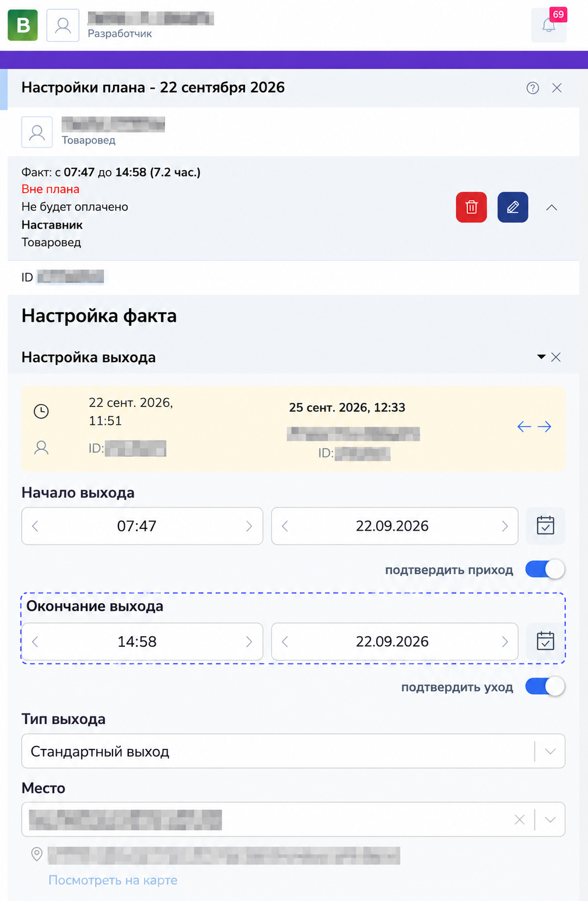Image resolution: width=588 pixels, height=901 pixels.
Task: Click the Начало выхода date 22.09.2026 field
Action: (x=395, y=526)
